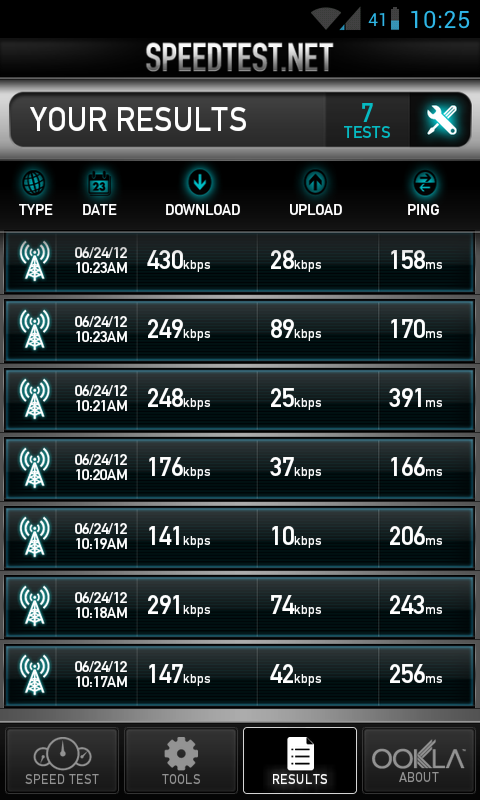Open the 10:20AM result with 176kbps download
The height and width of the screenshot is (800, 480).
point(240,468)
